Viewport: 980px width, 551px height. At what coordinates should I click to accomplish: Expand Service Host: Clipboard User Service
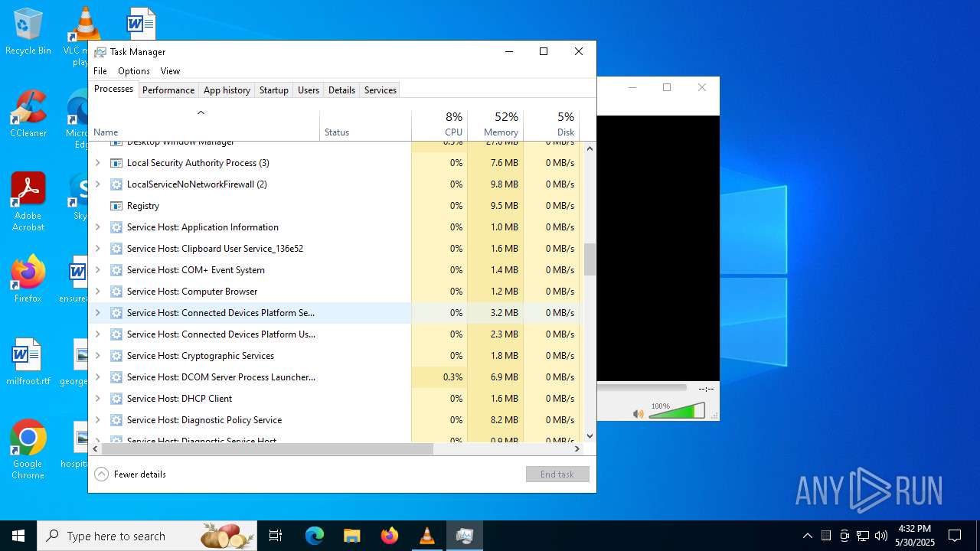[x=97, y=249]
